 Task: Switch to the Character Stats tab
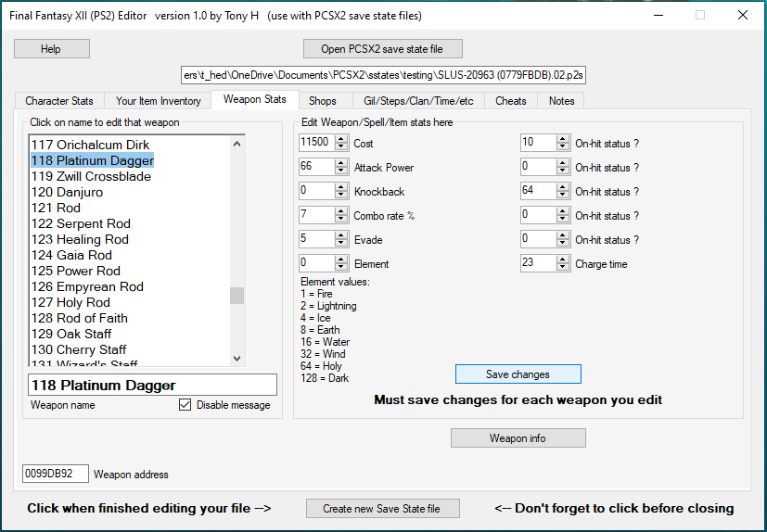59,101
